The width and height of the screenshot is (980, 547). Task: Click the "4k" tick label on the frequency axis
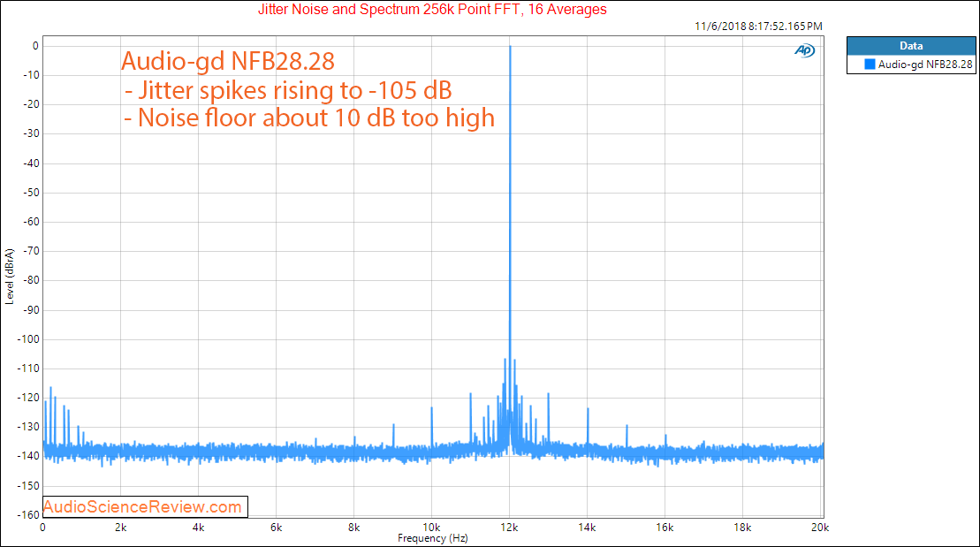[x=198, y=528]
